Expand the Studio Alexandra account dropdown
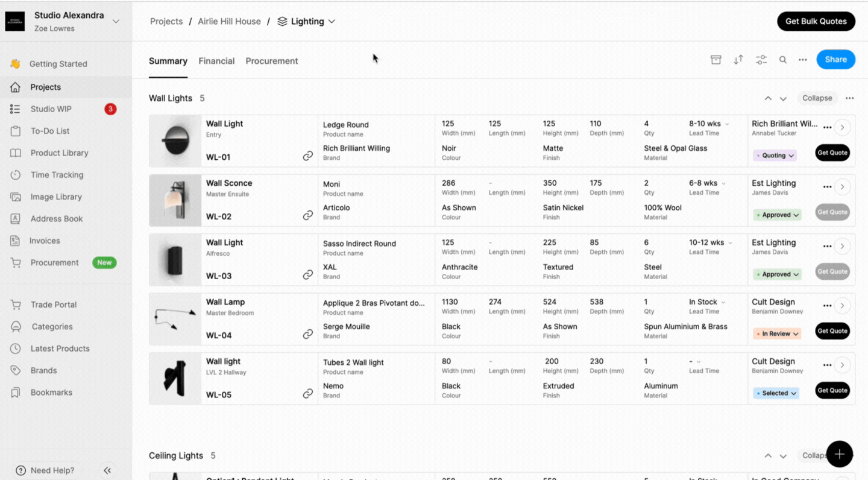Screen dimensions: 868x480 tap(116, 21)
